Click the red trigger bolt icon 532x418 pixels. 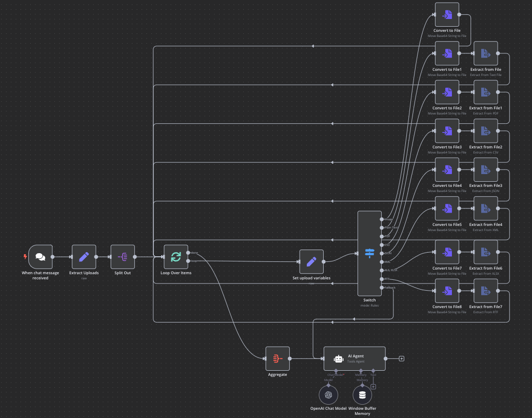click(x=25, y=257)
